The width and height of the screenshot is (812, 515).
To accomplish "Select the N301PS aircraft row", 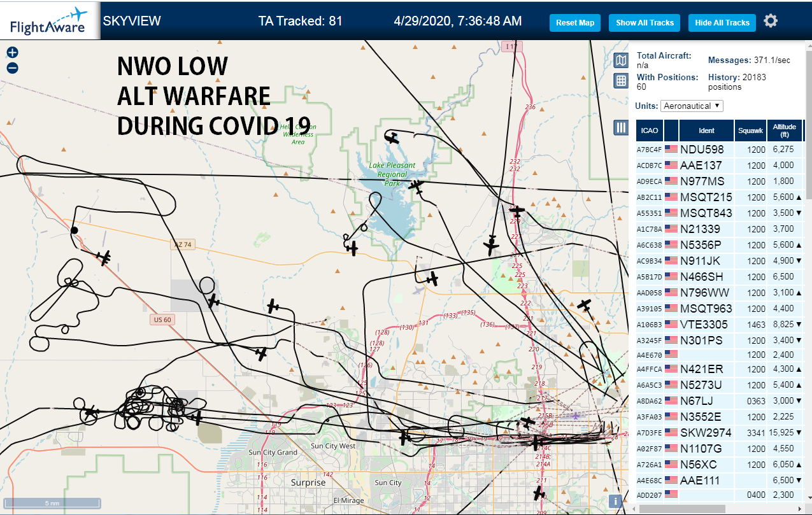I will 720,341.
